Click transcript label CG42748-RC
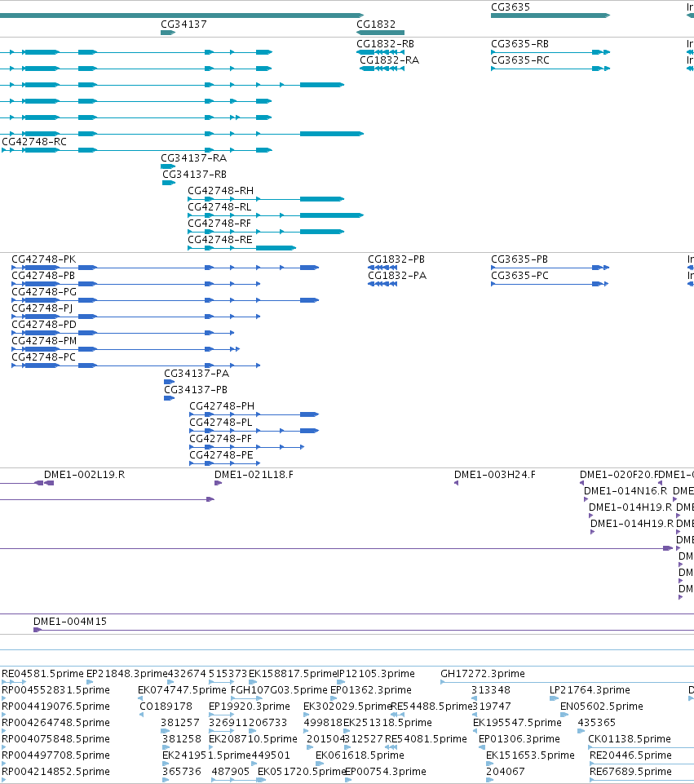The width and height of the screenshot is (694, 784). (x=34, y=142)
